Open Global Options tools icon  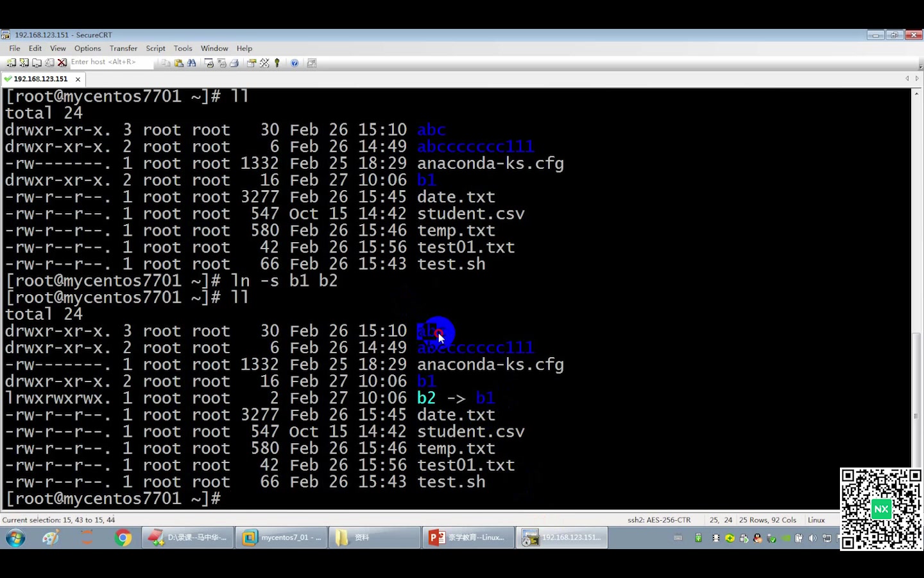click(264, 63)
